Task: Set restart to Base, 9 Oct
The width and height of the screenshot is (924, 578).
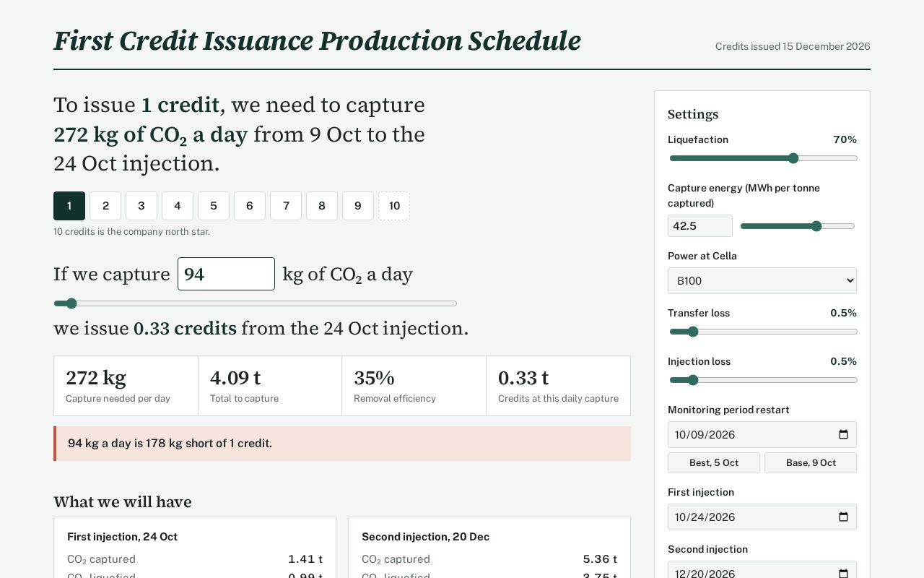Action: click(811, 462)
